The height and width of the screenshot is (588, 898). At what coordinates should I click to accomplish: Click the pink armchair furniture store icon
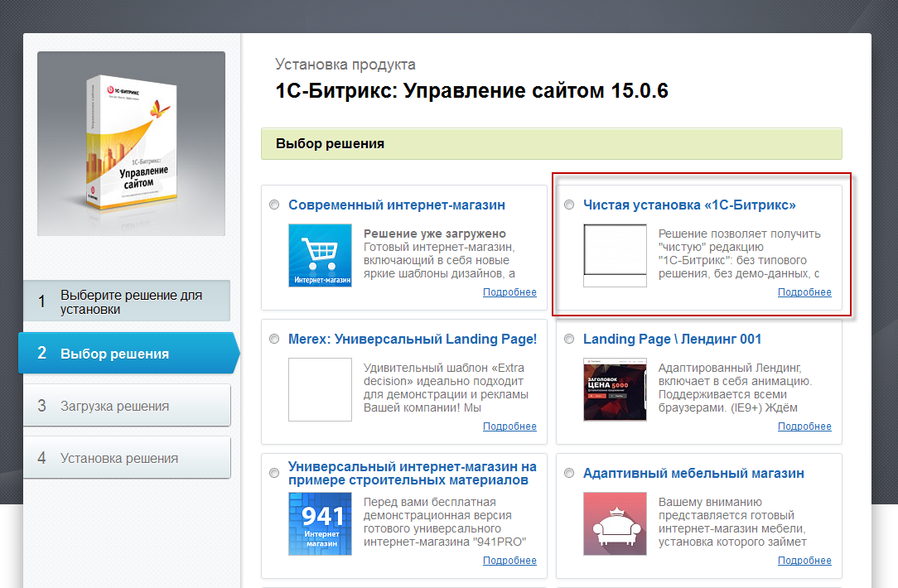pyautogui.click(x=615, y=524)
